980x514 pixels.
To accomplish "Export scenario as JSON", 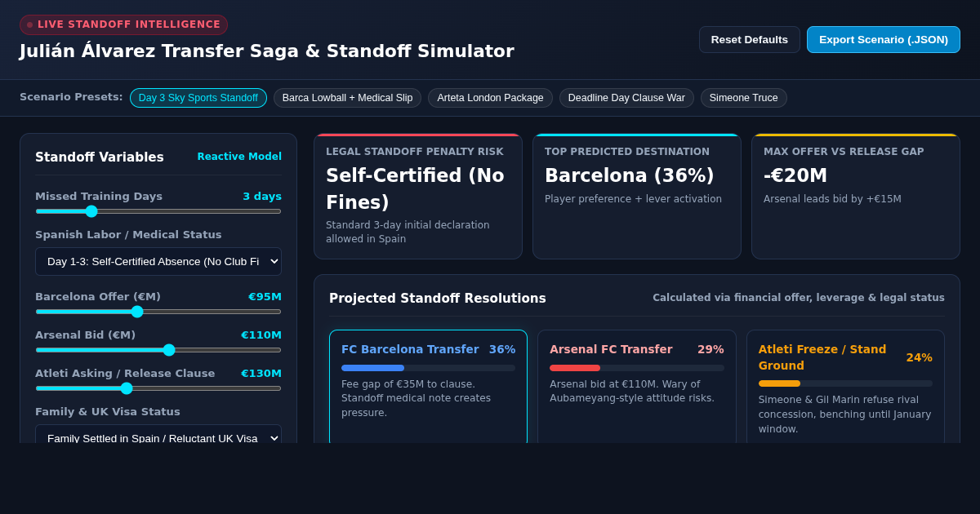I will [x=884, y=39].
